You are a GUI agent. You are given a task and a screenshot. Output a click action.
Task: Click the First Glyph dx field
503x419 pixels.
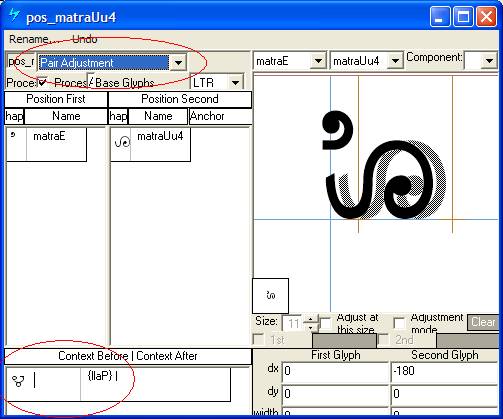[335, 371]
